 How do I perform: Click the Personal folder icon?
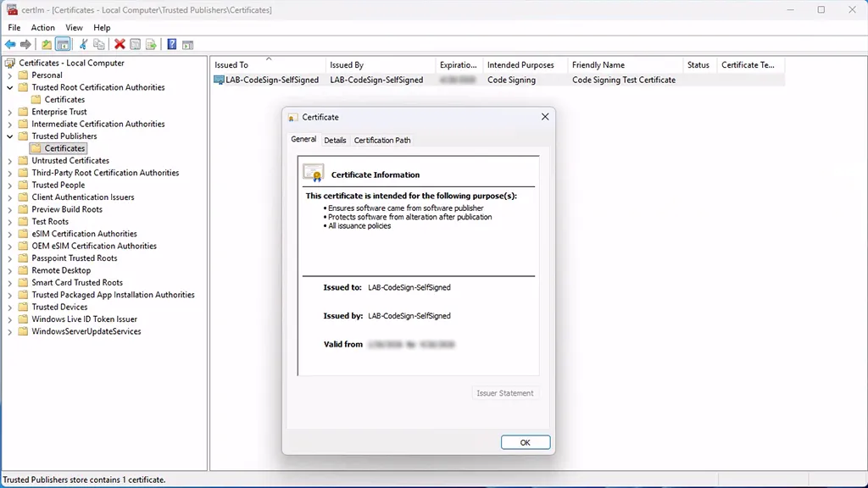pos(23,75)
